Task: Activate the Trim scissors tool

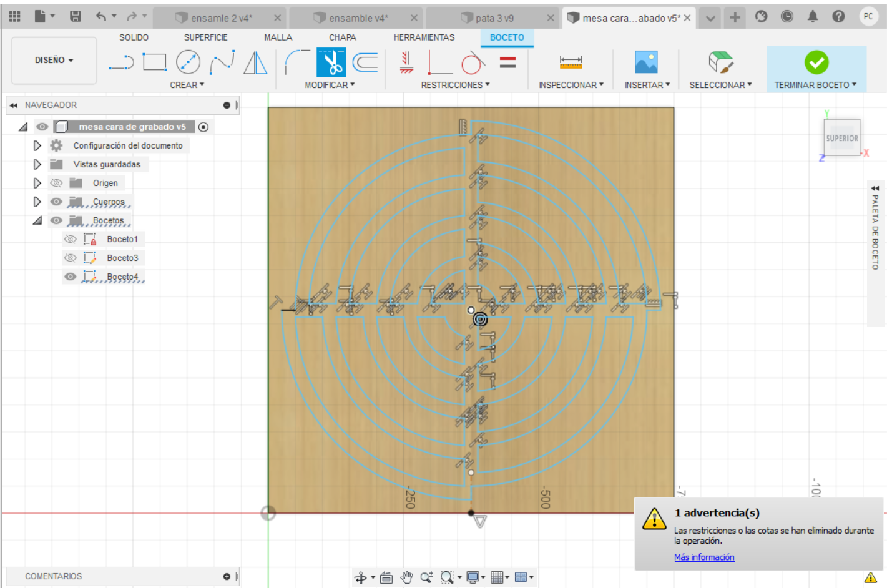Action: click(x=331, y=62)
